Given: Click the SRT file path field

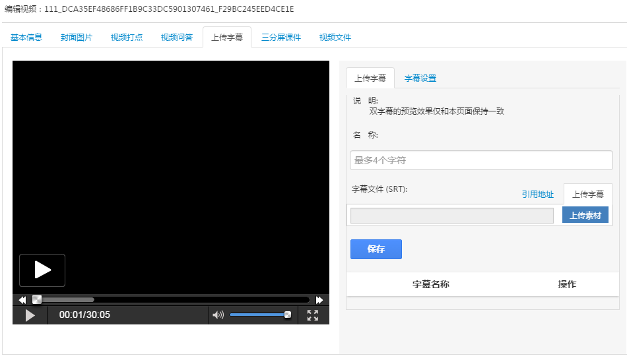Looking at the screenshot, I should coord(452,216).
